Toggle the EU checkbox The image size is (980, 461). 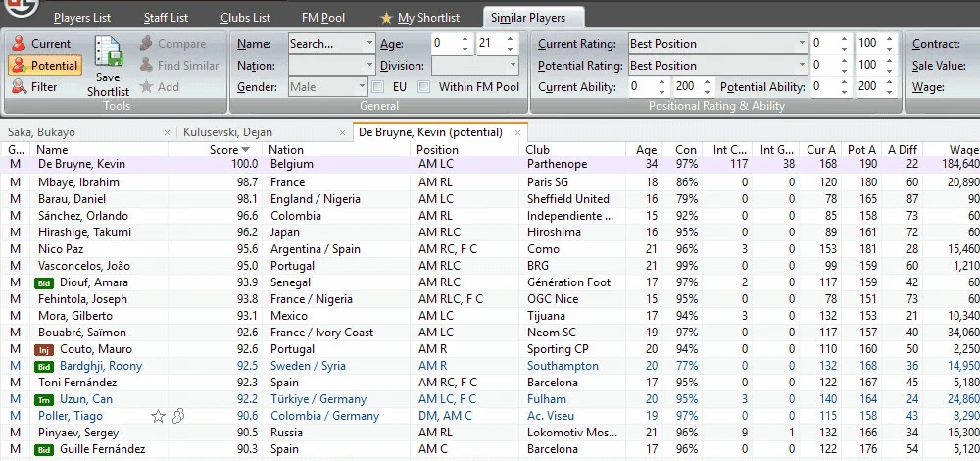coord(377,87)
